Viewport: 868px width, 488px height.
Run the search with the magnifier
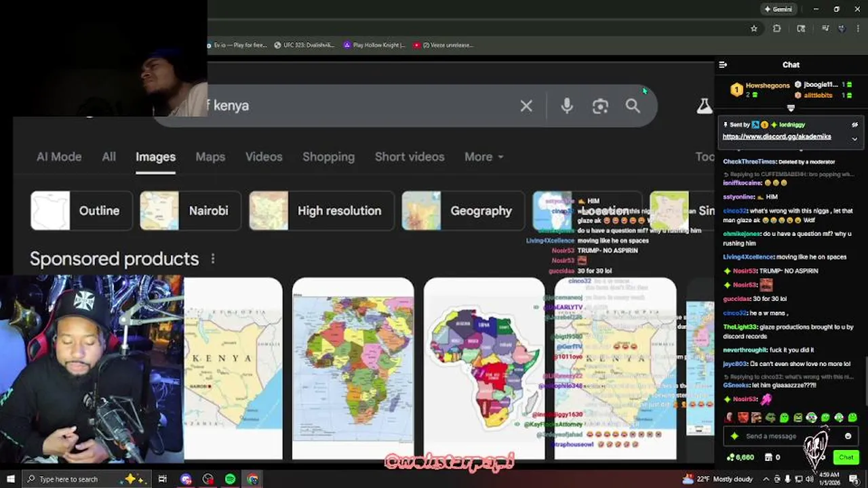(x=633, y=106)
